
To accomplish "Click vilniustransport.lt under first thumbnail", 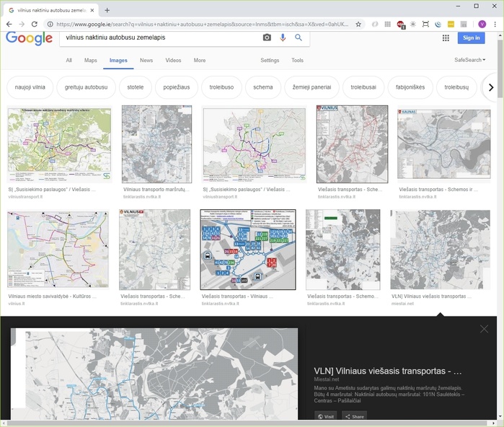I will (25, 197).
